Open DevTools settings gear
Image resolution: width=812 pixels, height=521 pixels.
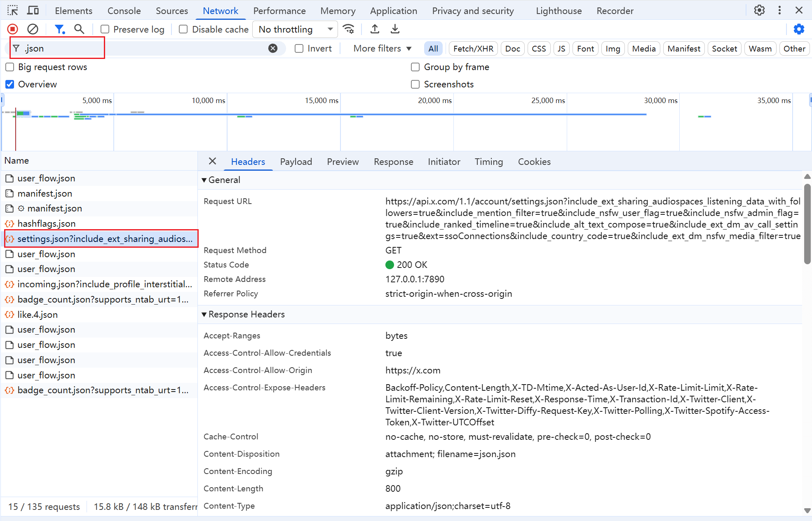point(759,10)
